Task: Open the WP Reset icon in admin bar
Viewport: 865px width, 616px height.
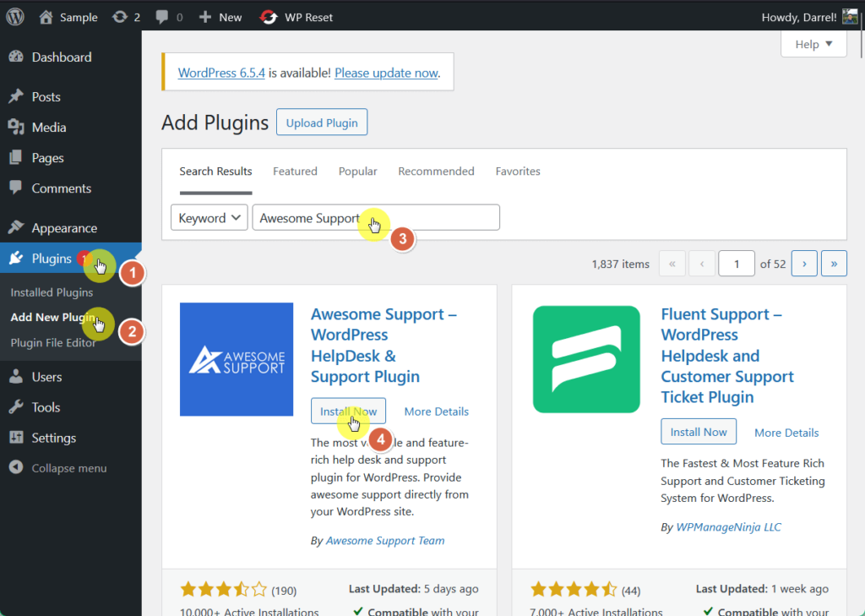Action: coord(269,17)
